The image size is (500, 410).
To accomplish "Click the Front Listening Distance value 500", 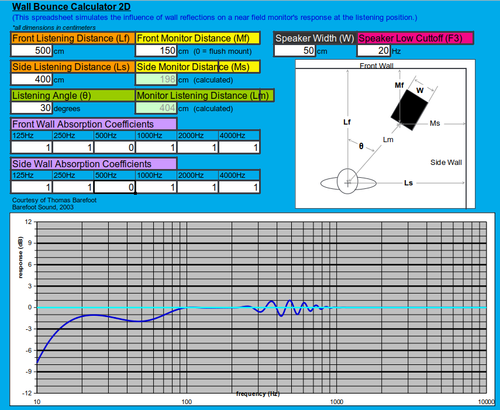I will (x=31, y=51).
